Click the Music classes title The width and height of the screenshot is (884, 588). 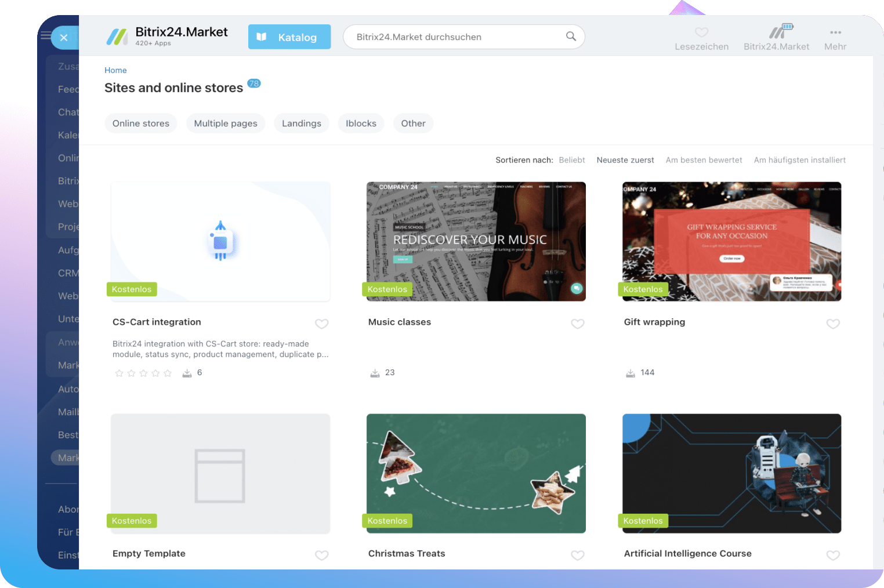[400, 322]
